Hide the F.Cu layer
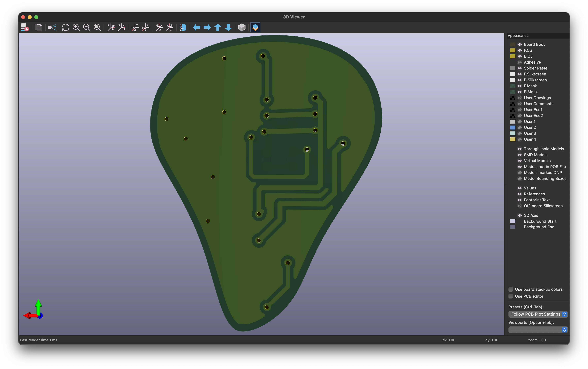588x369 pixels. click(x=520, y=50)
